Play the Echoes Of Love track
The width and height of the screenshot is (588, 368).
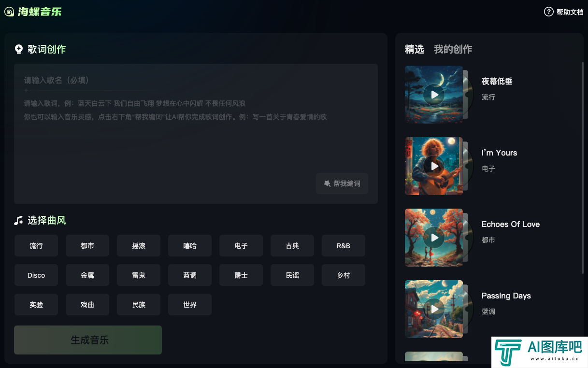point(434,238)
